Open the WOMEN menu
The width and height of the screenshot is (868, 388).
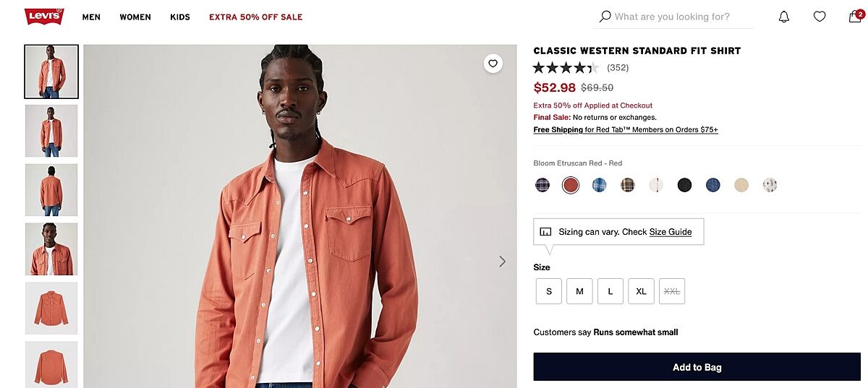pyautogui.click(x=135, y=17)
